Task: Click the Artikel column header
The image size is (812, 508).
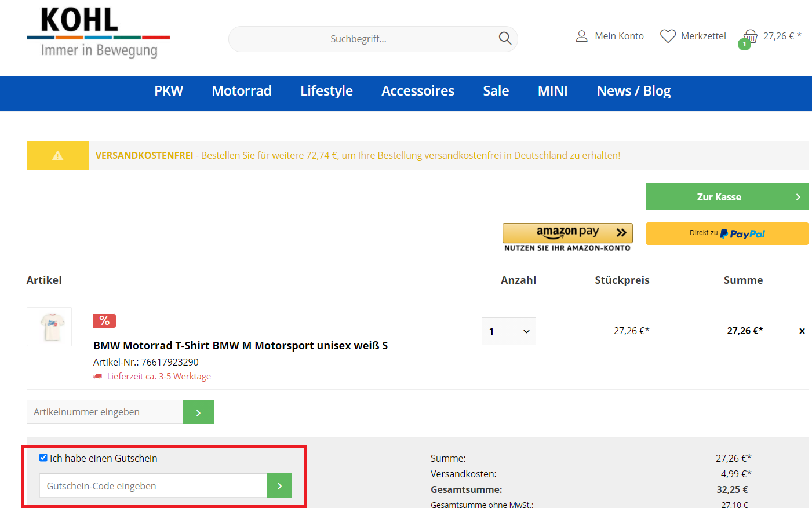Action: 44,280
